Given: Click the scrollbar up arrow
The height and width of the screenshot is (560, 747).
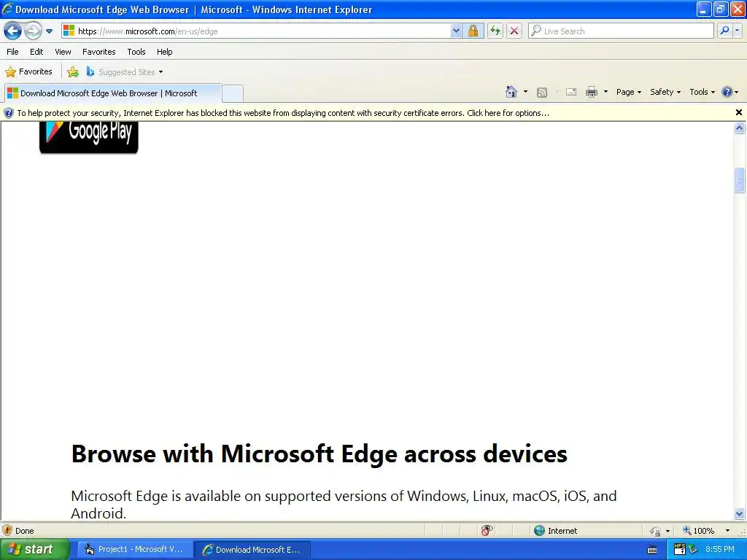Looking at the screenshot, I should (x=740, y=128).
